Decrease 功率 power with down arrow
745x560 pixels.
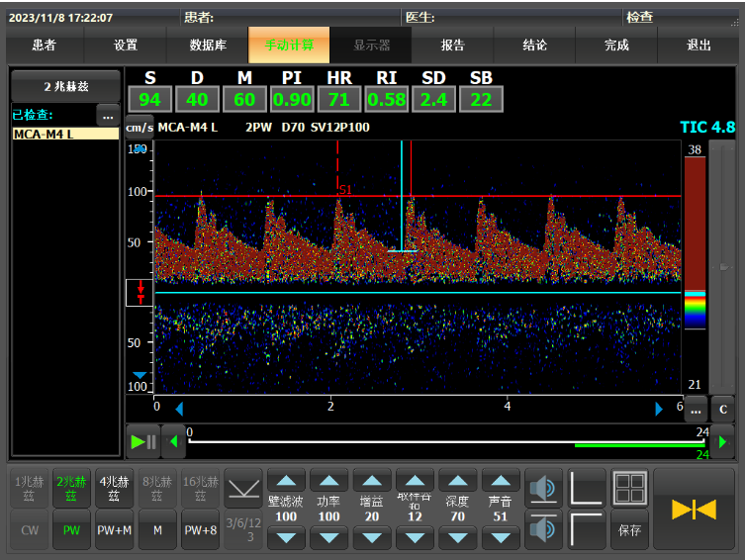[328, 538]
